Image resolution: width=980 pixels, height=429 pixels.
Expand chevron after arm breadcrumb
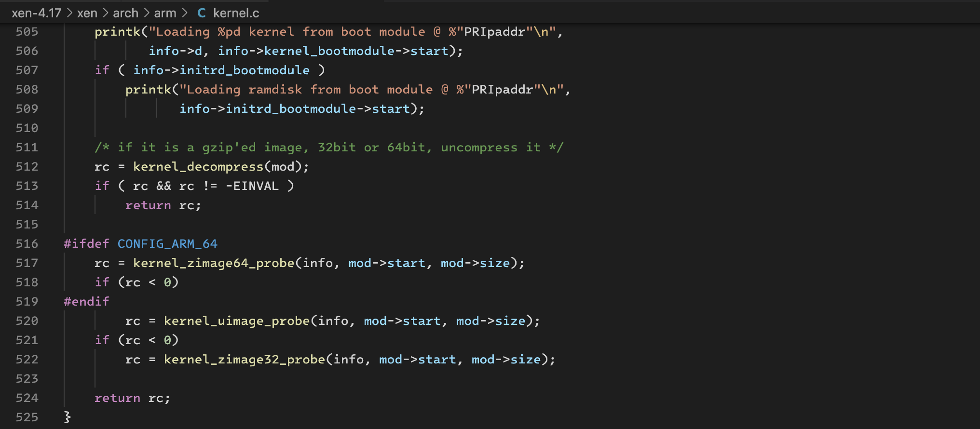(185, 13)
